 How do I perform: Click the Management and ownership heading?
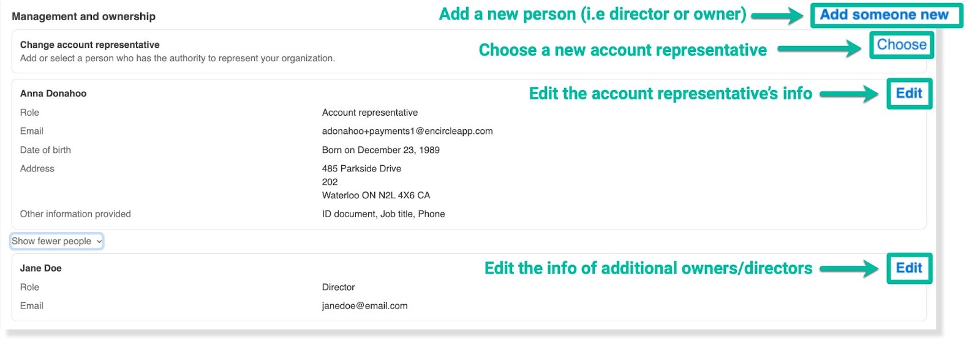point(83,17)
